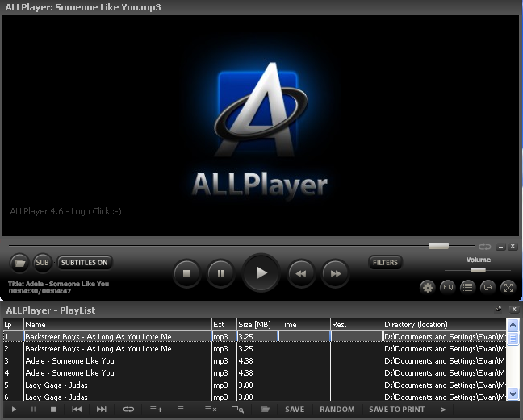This screenshot has width=523, height=420.
Task: Click the Lp column header
Action: pos(14,324)
